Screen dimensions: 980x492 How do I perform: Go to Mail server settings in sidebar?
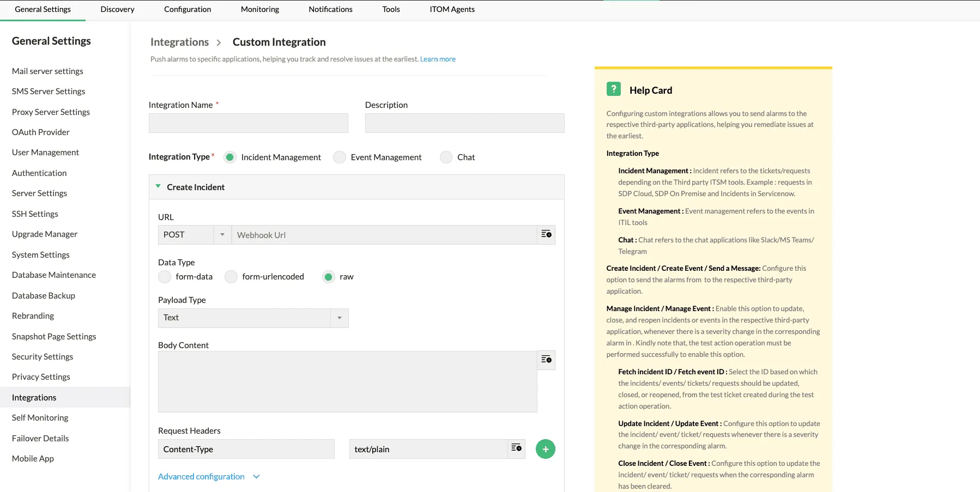[47, 71]
